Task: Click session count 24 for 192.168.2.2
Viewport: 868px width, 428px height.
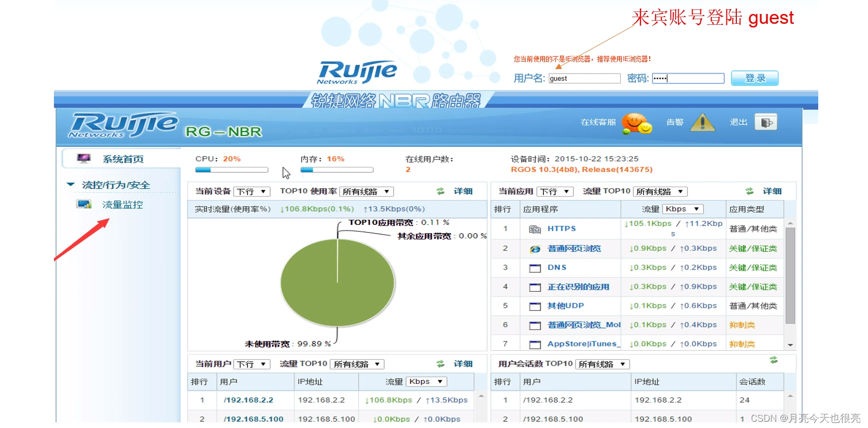Action: click(745, 400)
